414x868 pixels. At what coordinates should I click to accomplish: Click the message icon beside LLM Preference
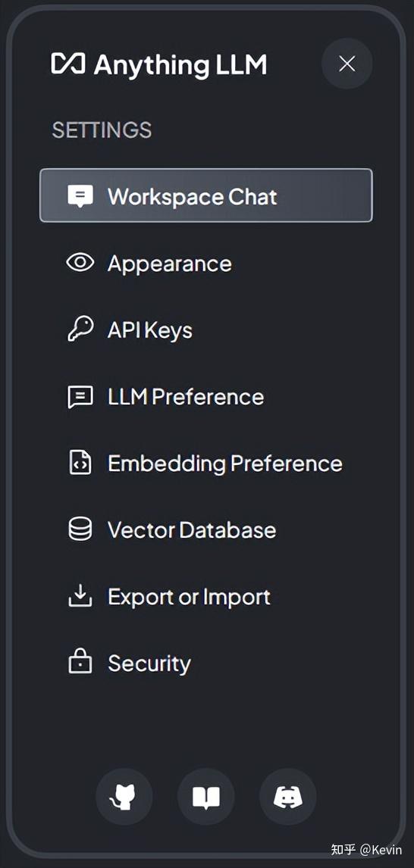click(x=80, y=397)
